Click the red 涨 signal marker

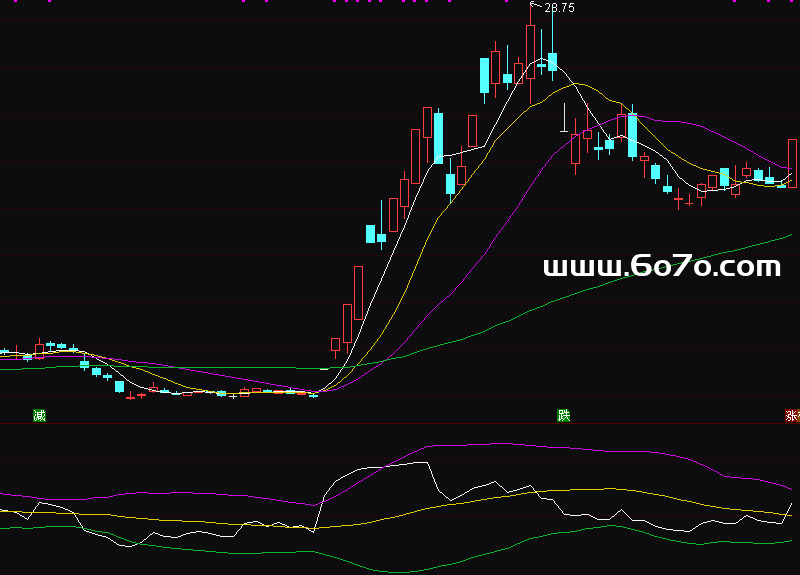792,416
